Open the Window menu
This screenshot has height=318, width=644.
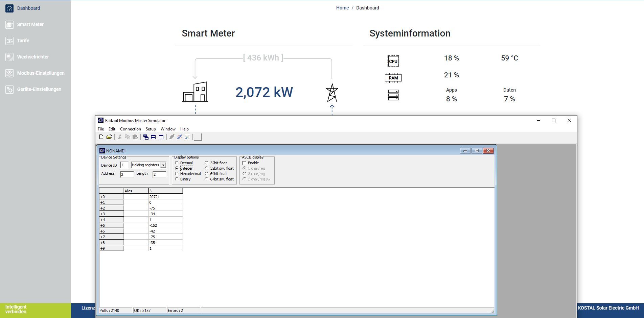[168, 129]
